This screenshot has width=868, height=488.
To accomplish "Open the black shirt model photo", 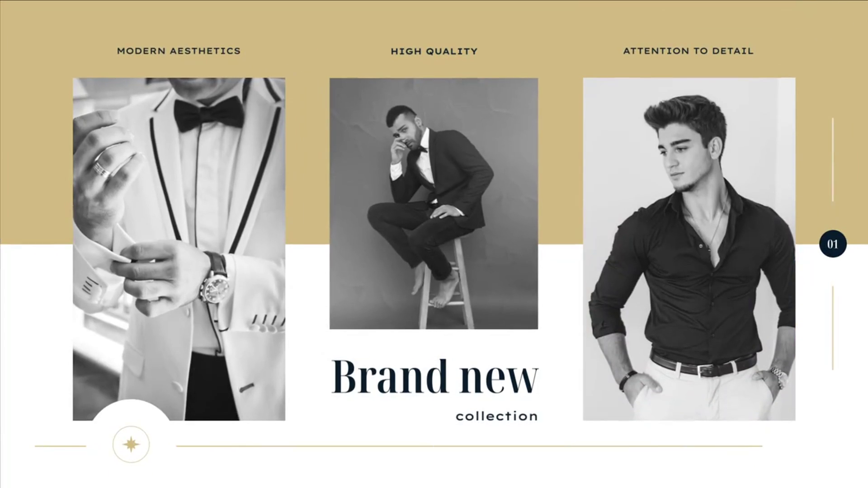I will point(689,249).
